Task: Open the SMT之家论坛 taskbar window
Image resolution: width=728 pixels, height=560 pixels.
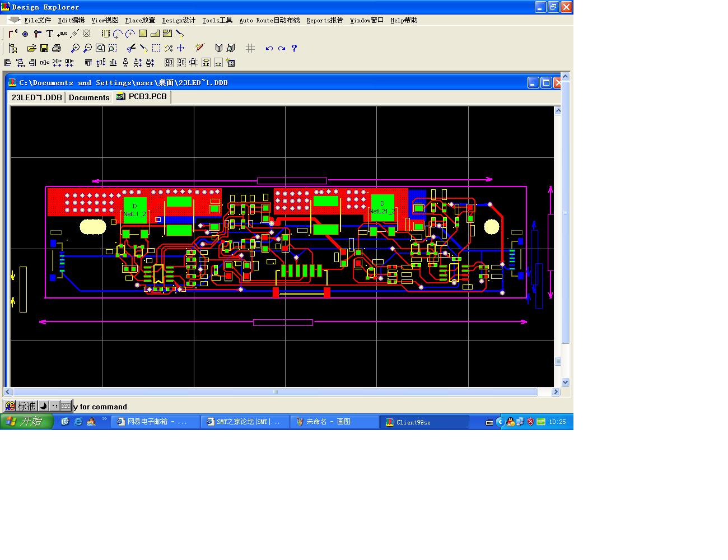Action: [x=245, y=422]
